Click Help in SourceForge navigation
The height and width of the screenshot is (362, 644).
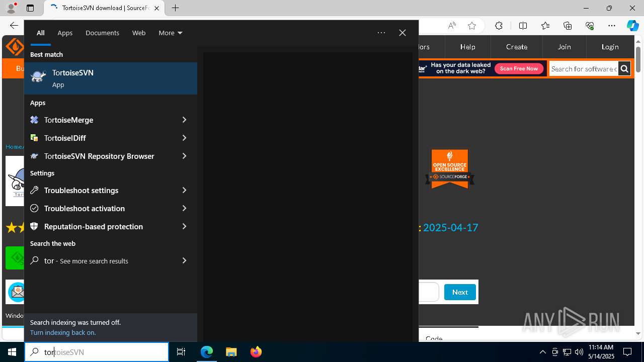(467, 47)
